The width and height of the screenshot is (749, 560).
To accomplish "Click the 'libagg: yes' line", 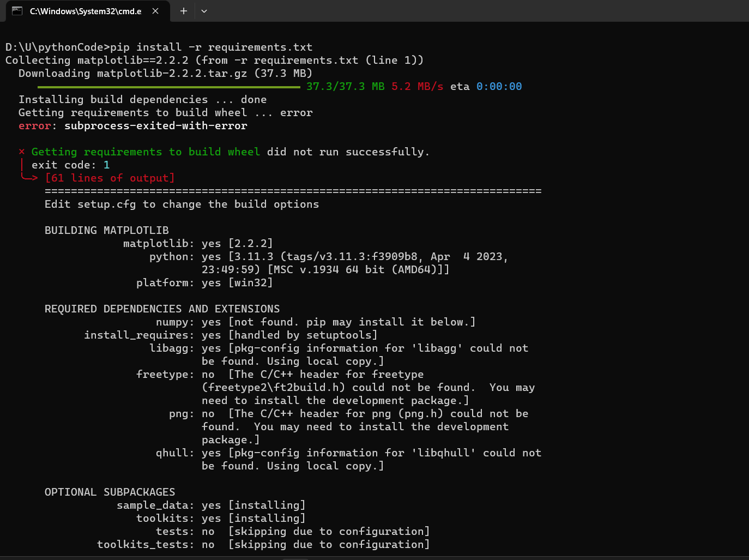I will tap(339, 348).
